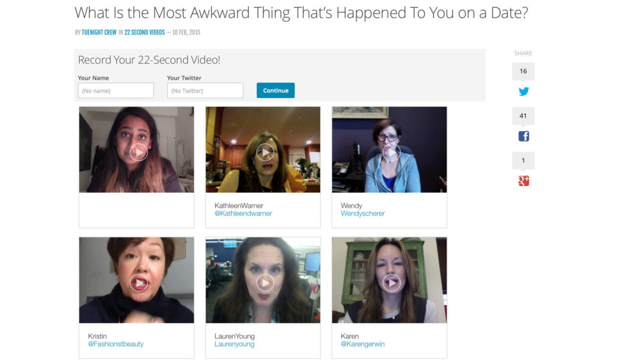Image resolution: width=623 pixels, height=364 pixels.
Task: Play Lauren Young's video
Action: (x=265, y=283)
